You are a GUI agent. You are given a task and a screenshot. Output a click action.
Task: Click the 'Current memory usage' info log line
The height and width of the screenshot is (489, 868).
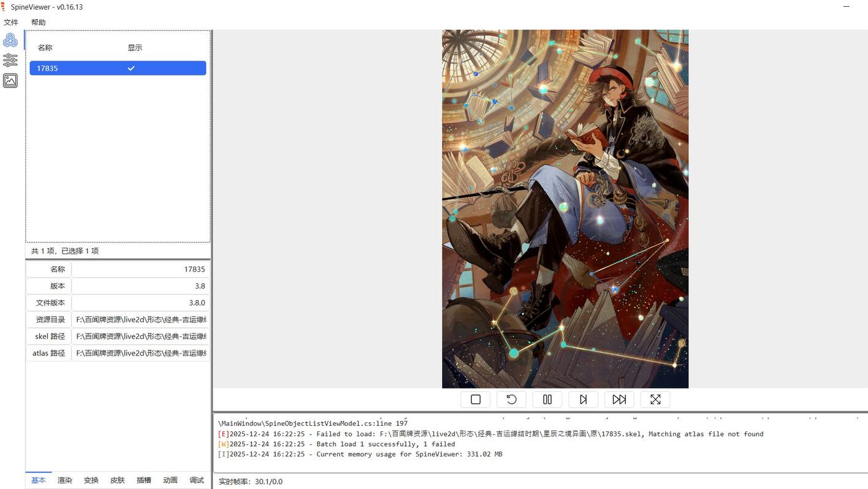coord(360,454)
